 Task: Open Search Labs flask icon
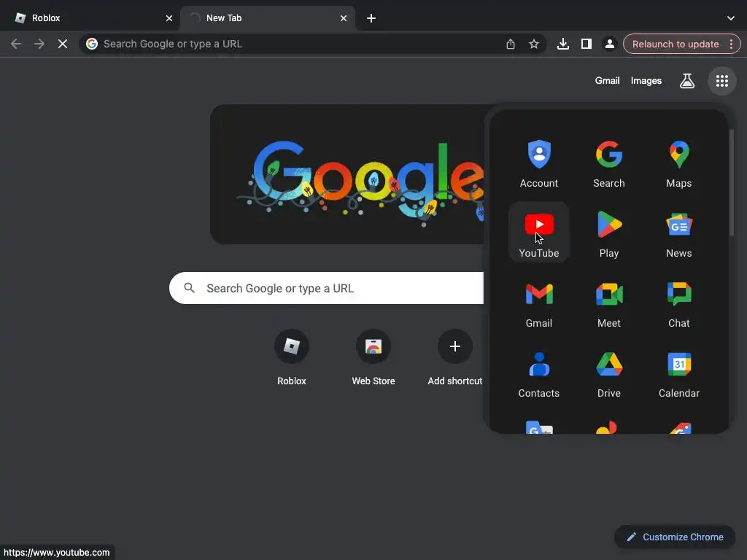pos(686,81)
